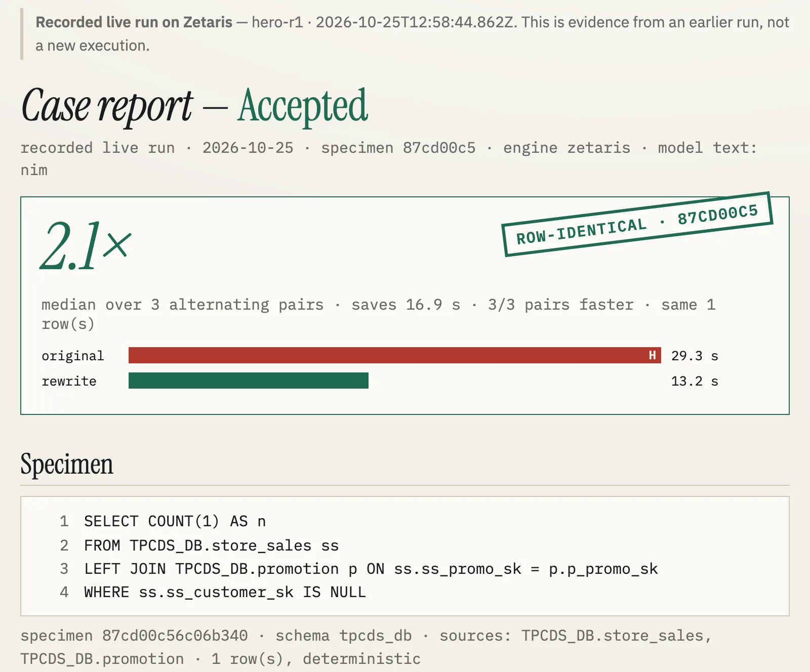The width and height of the screenshot is (810, 672).
Task: Click the 'specimen 87cd00c56c06b340' footer text
Action: pyautogui.click(x=134, y=636)
